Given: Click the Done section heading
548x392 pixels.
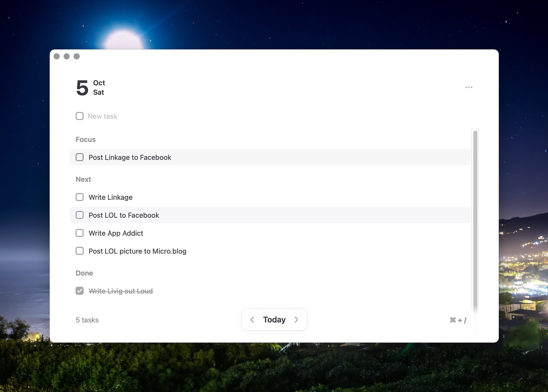Looking at the screenshot, I should pyautogui.click(x=84, y=273).
